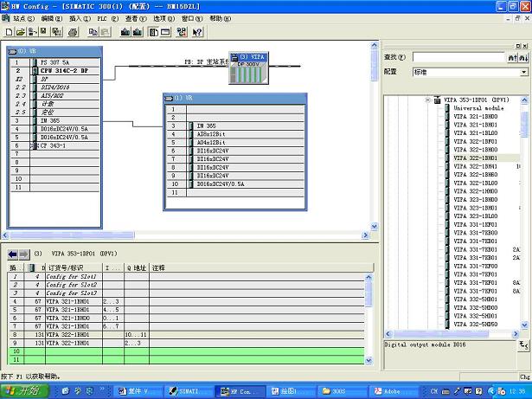Select PS 307 5A in rack 0
Image resolution: width=532 pixels, height=399 pixels.
pyautogui.click(x=55, y=62)
